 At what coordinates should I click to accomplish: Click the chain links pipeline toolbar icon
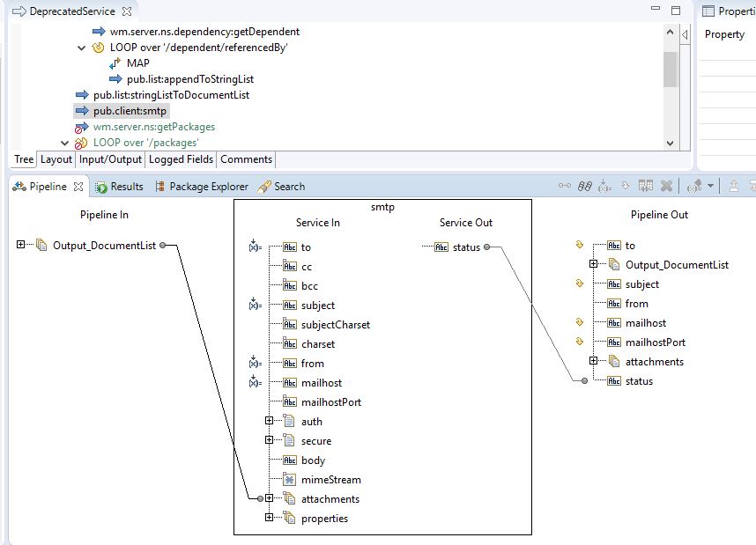tap(585, 186)
